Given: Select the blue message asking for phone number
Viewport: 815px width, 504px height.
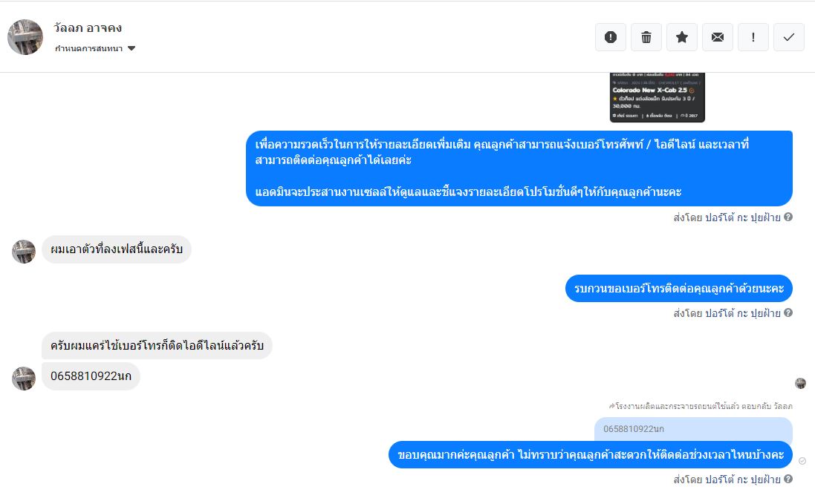Looking at the screenshot, I should point(678,289).
